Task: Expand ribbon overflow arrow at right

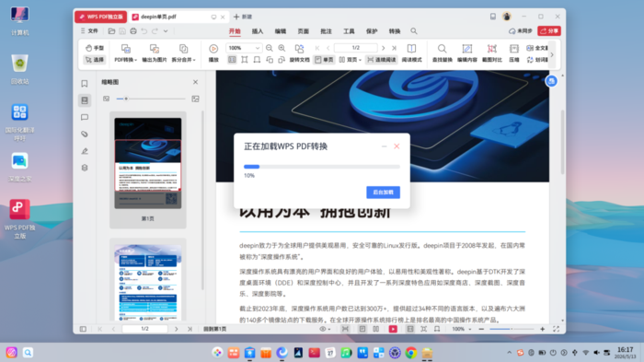Action: click(552, 54)
